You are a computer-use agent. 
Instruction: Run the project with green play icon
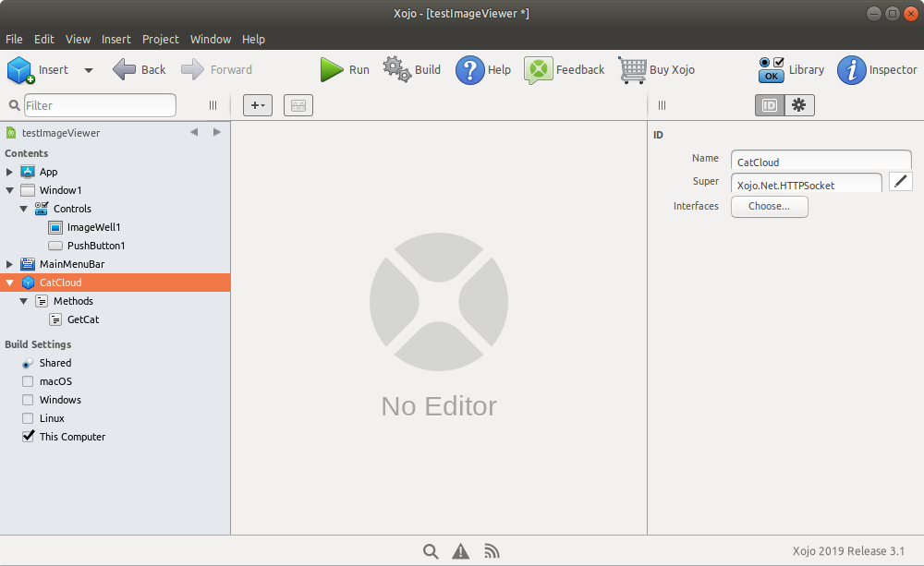pos(332,70)
